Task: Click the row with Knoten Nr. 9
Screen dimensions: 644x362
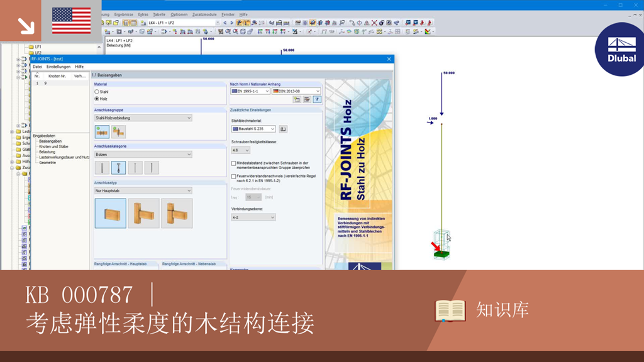Action: tap(60, 84)
